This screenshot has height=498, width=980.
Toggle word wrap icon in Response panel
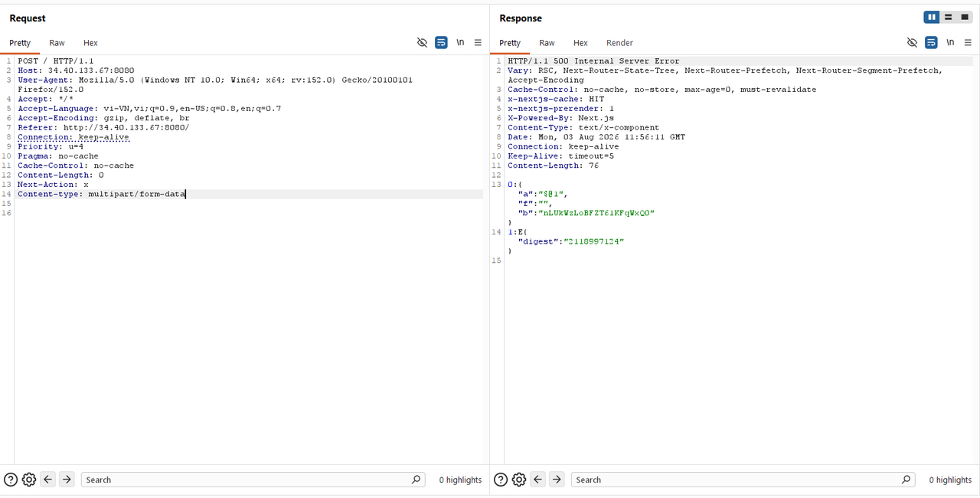click(x=931, y=43)
